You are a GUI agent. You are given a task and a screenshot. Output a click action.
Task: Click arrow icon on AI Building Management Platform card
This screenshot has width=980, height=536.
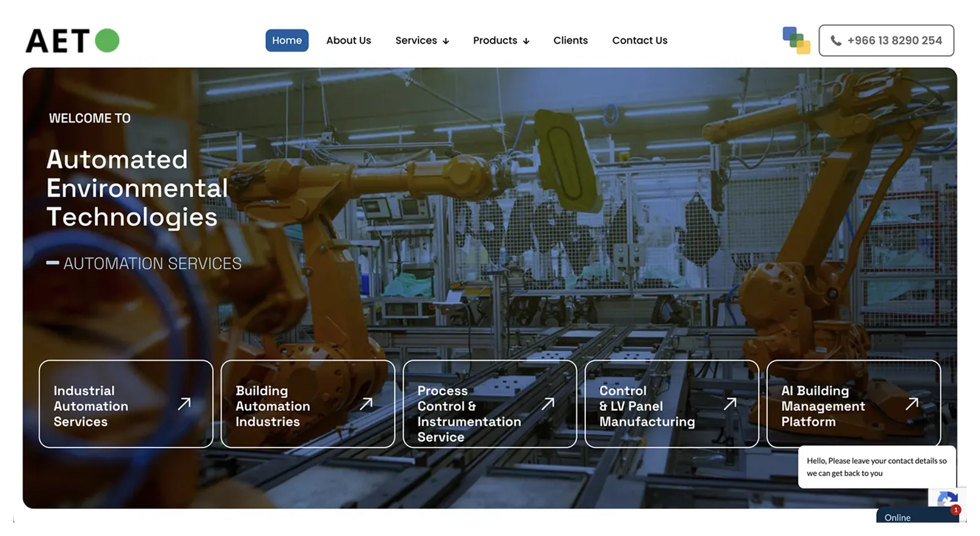coord(912,404)
